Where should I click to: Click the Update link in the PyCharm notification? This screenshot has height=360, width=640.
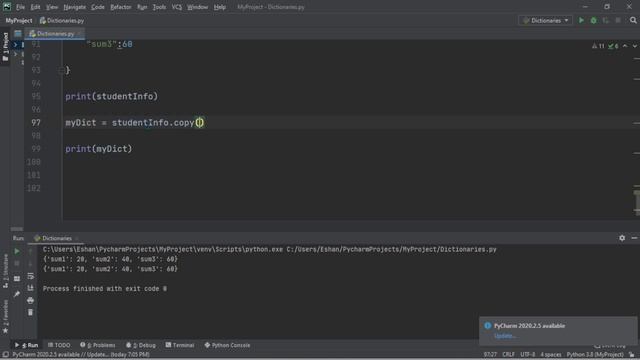click(505, 336)
